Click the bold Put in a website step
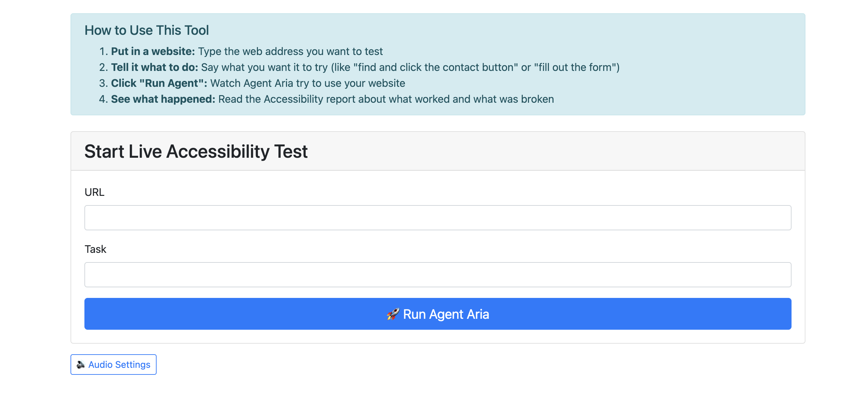 pyautogui.click(x=153, y=51)
